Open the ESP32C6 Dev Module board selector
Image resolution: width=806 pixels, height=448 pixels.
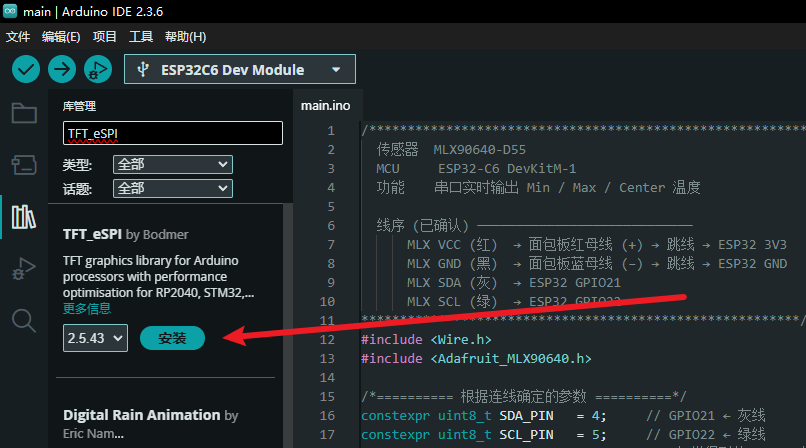240,69
